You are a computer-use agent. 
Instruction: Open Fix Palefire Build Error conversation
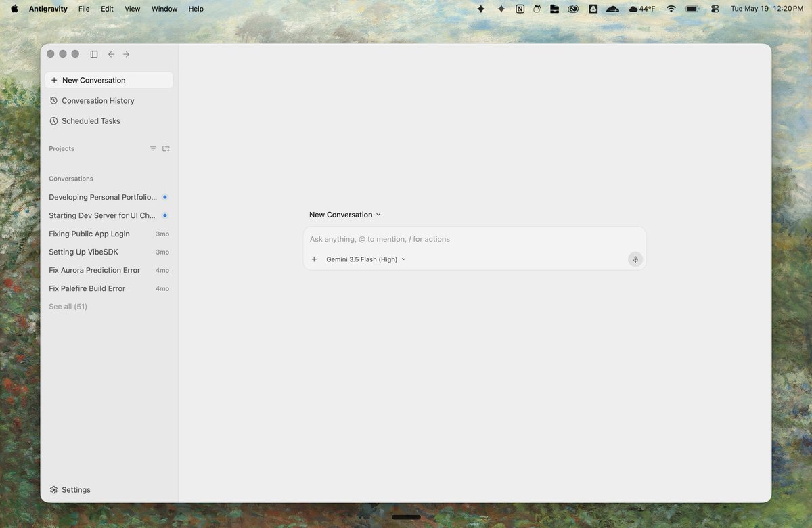(x=109, y=288)
